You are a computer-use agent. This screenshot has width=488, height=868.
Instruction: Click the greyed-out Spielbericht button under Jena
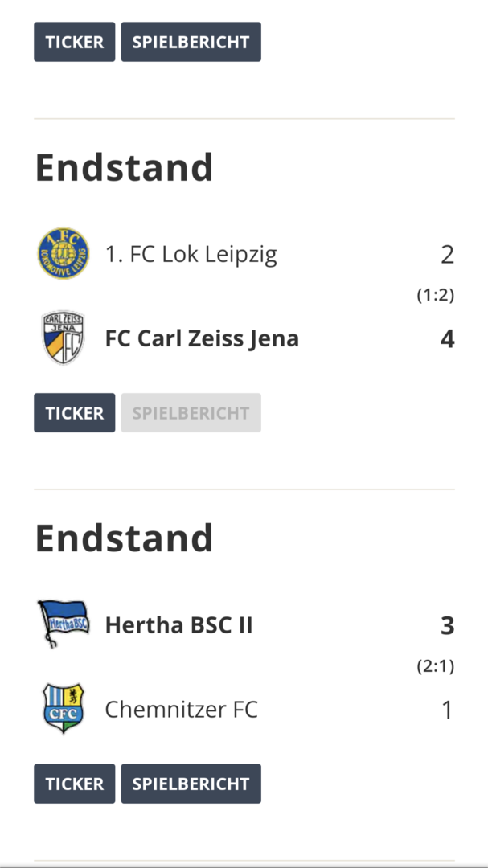pyautogui.click(x=191, y=413)
